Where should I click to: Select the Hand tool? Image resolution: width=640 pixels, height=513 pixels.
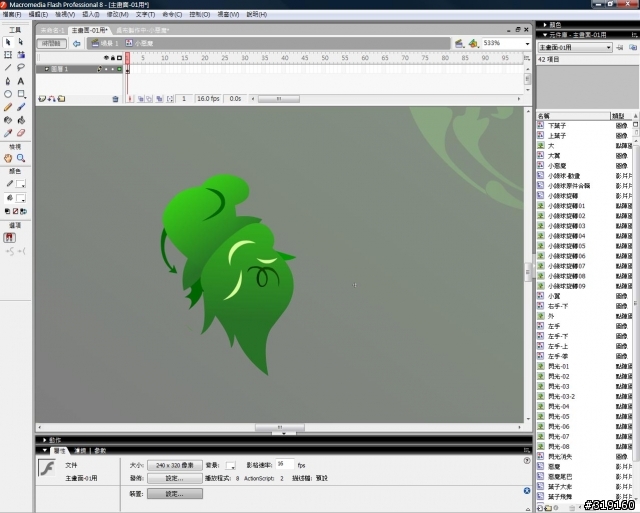coord(8,158)
